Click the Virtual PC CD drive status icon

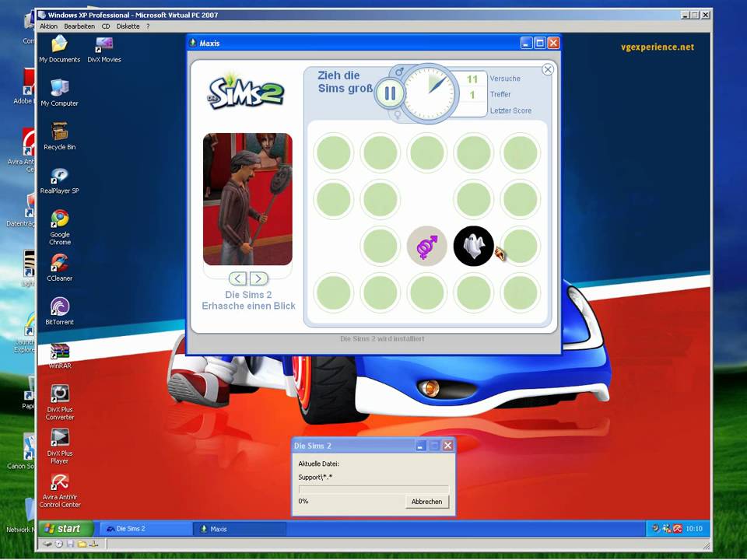tap(59, 544)
